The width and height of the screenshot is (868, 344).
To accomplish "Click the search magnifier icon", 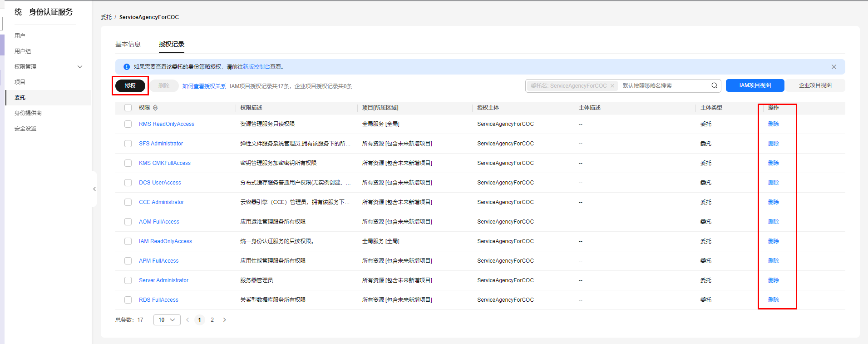I will click(x=714, y=85).
